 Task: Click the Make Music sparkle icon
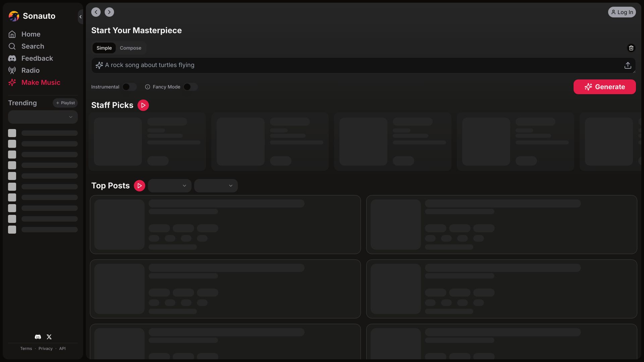click(12, 82)
